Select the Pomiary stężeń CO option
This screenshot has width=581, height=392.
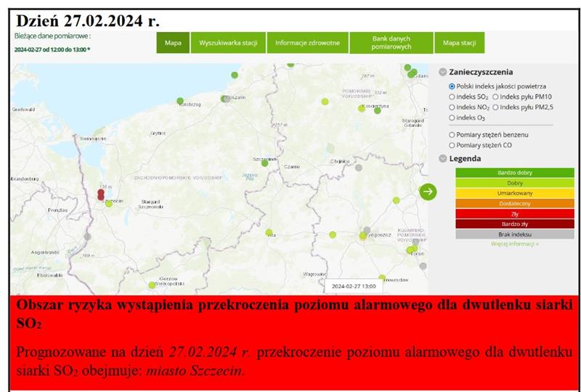pyautogui.click(x=452, y=145)
